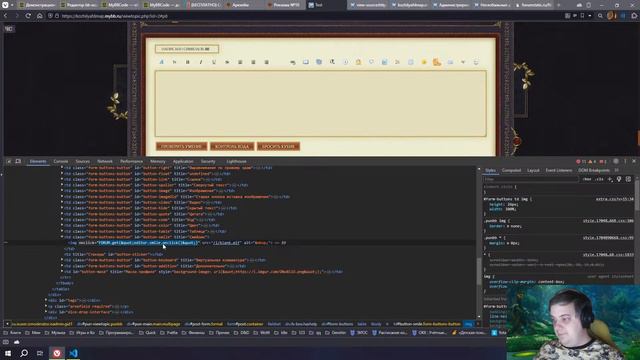Click the red error count badge in DevTools
This screenshot has height=360, width=640.
pos(581,162)
